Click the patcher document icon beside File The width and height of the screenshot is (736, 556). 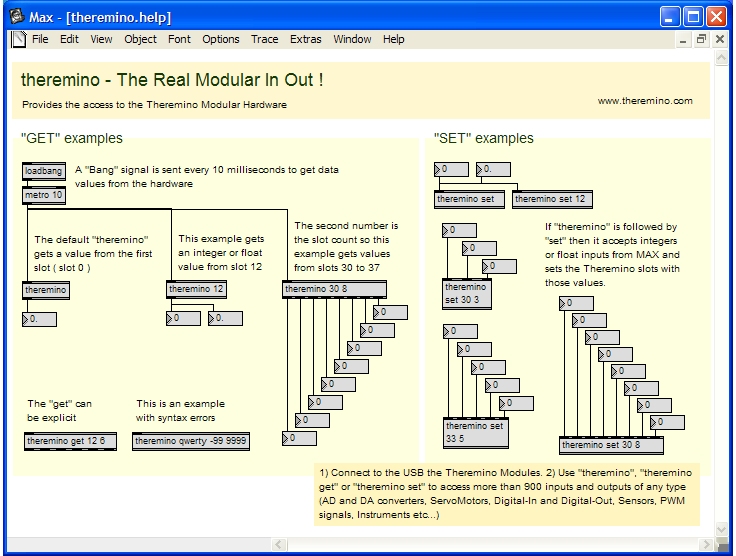[19, 39]
